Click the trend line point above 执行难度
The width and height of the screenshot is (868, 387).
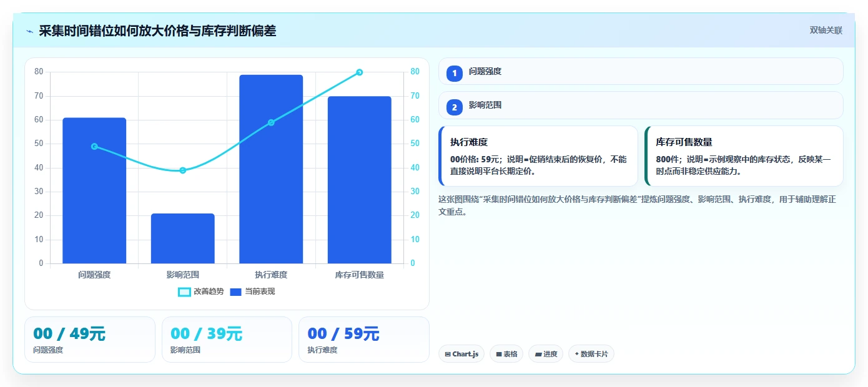(x=271, y=122)
